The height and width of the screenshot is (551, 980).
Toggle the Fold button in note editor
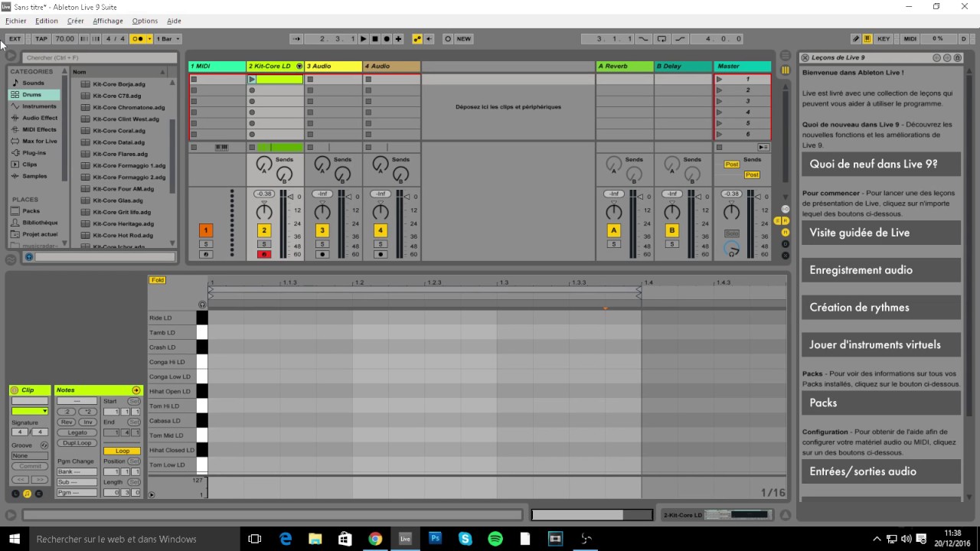[x=157, y=280]
